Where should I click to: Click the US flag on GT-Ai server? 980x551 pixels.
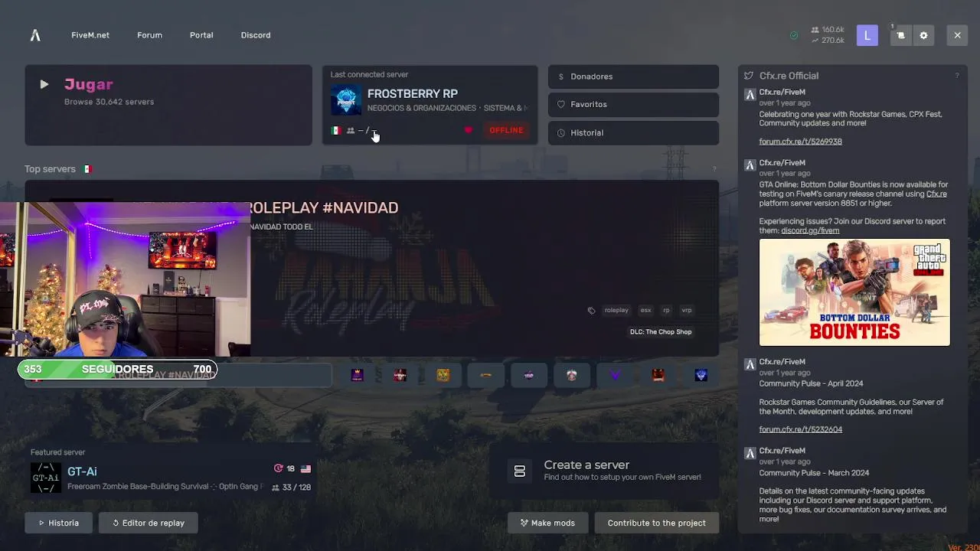305,469
